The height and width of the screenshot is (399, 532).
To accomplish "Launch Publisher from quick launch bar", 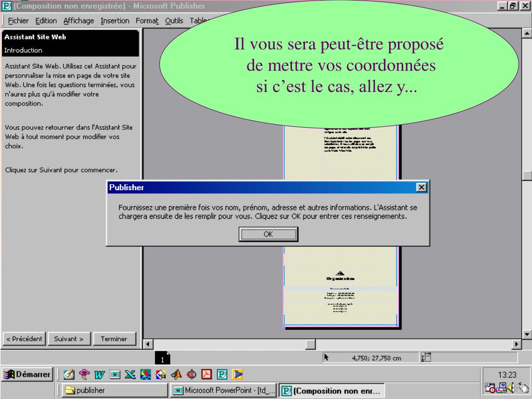I will point(222,374).
